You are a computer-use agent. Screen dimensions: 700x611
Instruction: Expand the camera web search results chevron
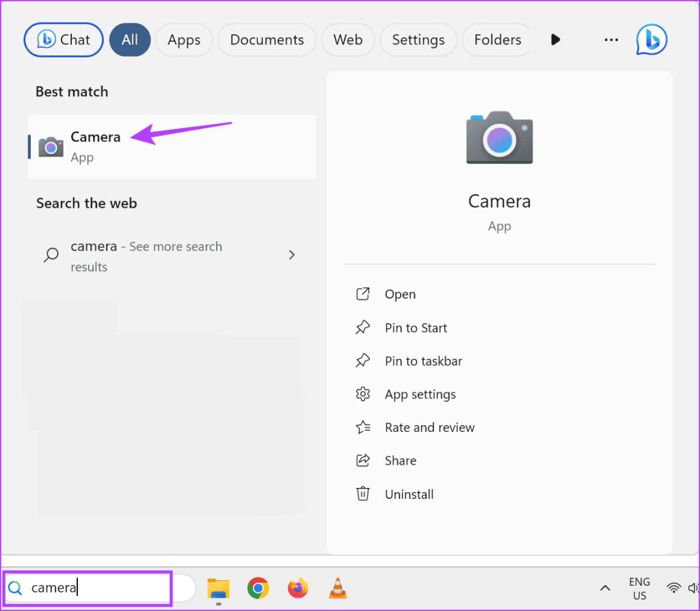tap(292, 254)
